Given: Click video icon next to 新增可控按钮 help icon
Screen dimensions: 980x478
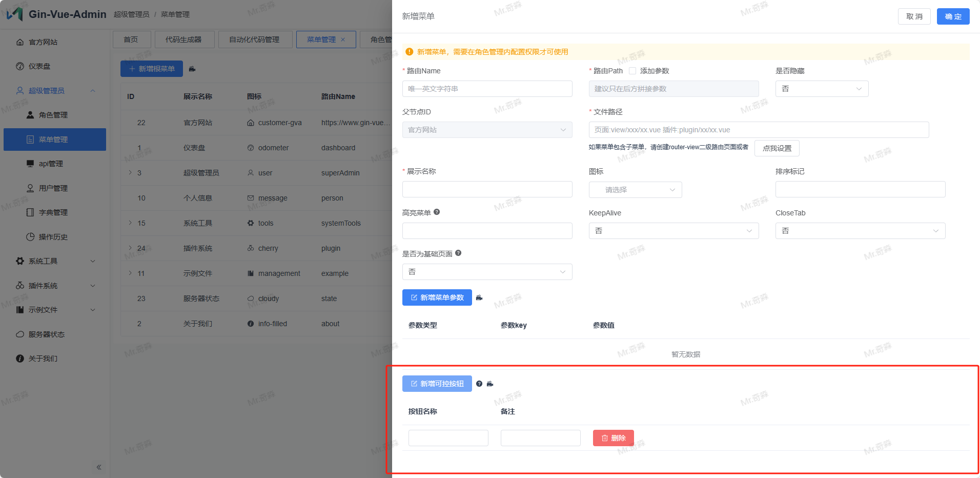Looking at the screenshot, I should pyautogui.click(x=490, y=384).
